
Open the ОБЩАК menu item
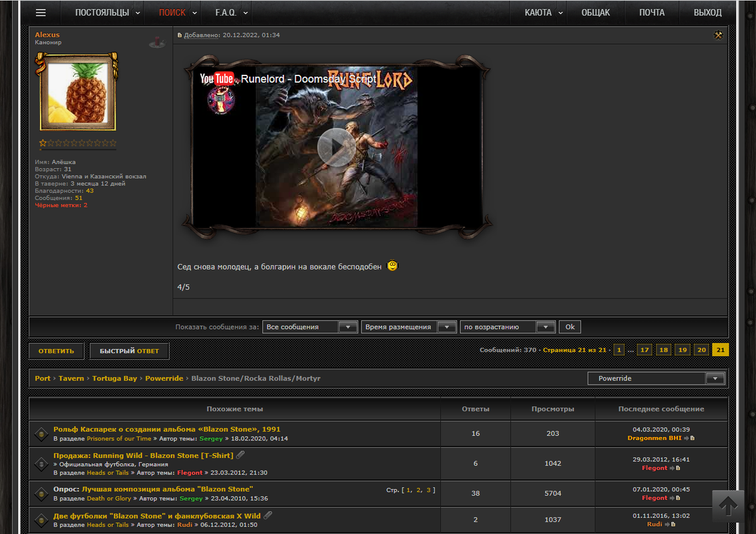coord(596,13)
